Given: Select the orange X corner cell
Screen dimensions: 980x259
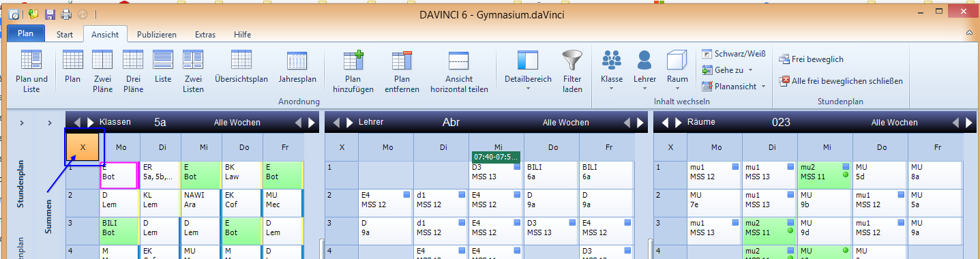Looking at the screenshot, I should pos(83,147).
